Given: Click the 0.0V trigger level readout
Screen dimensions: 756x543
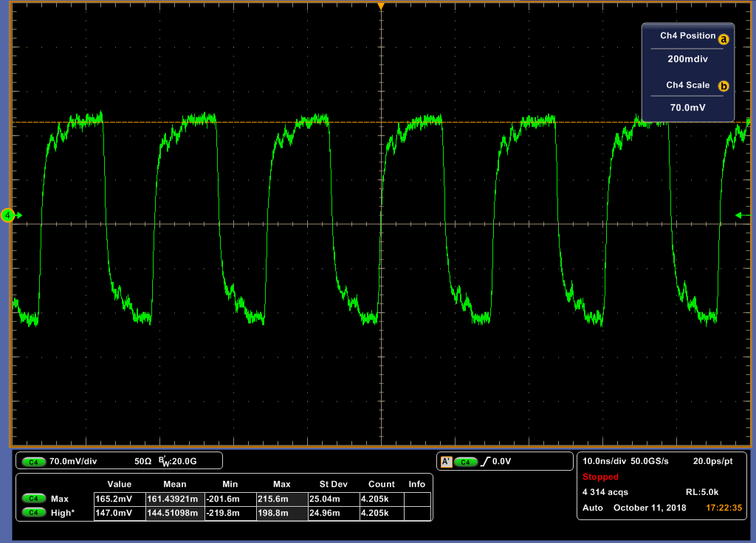Looking at the screenshot, I should coord(503,462).
